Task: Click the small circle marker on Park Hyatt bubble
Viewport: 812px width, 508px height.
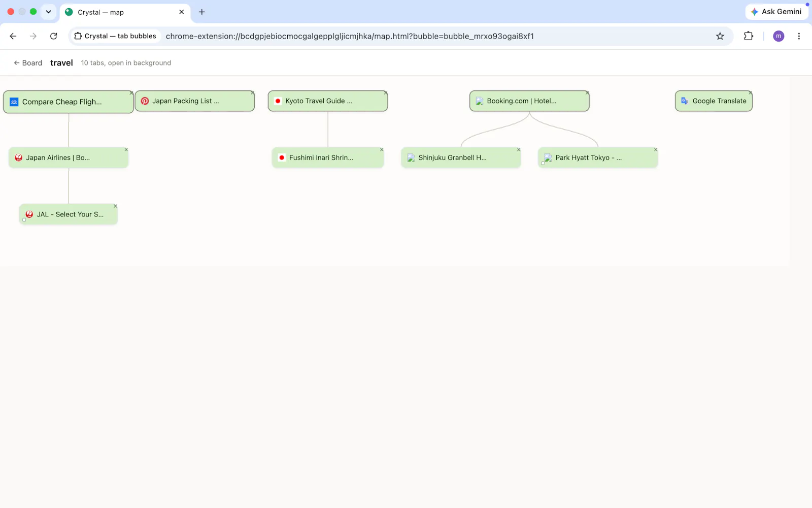Action: coord(543,163)
